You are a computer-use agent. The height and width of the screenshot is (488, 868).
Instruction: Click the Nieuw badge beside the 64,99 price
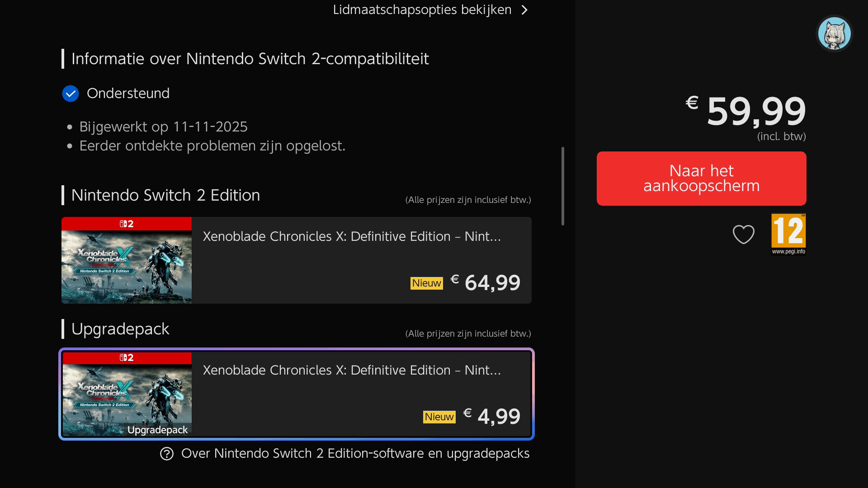pos(426,283)
